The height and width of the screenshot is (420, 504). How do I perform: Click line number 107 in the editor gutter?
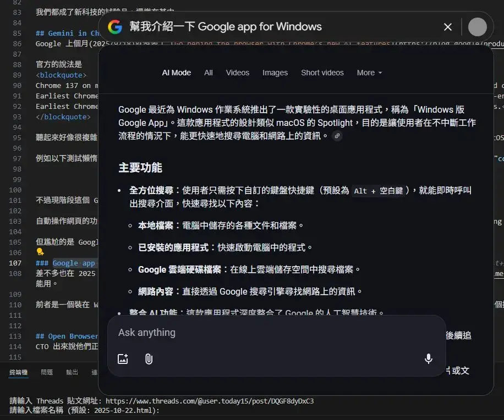pyautogui.click(x=15, y=263)
